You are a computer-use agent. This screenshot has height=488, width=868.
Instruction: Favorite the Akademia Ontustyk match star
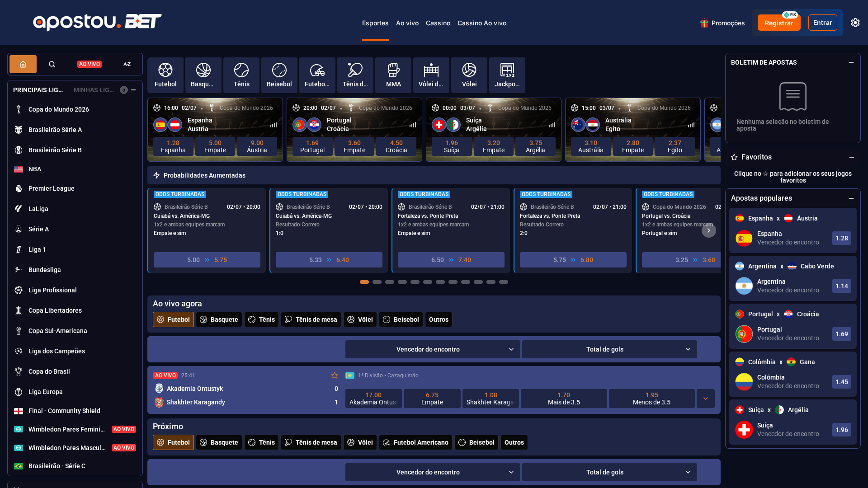click(335, 375)
